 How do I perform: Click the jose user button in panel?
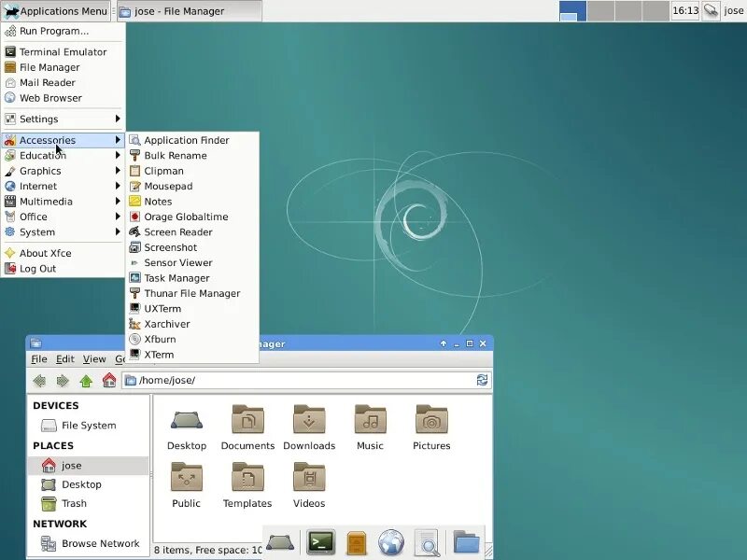pos(734,10)
